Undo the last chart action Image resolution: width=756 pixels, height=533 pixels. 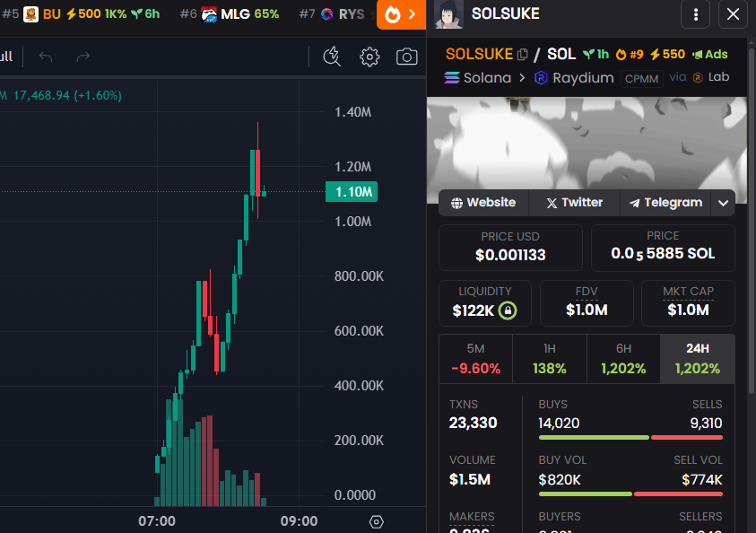pos(46,57)
